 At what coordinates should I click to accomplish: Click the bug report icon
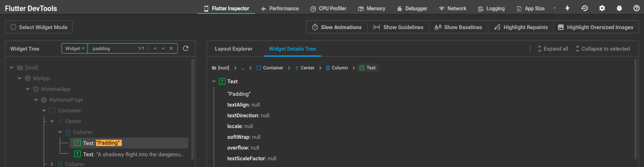click(x=619, y=9)
